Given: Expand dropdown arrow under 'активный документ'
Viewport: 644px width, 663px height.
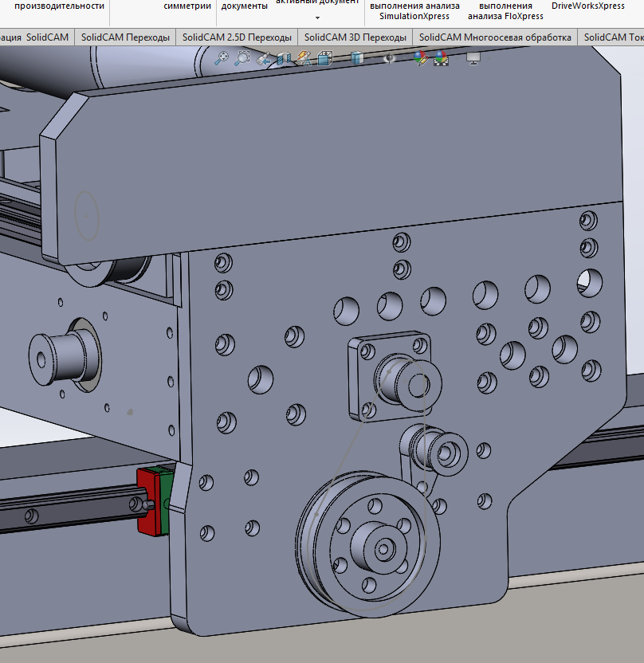Looking at the screenshot, I should [x=317, y=18].
